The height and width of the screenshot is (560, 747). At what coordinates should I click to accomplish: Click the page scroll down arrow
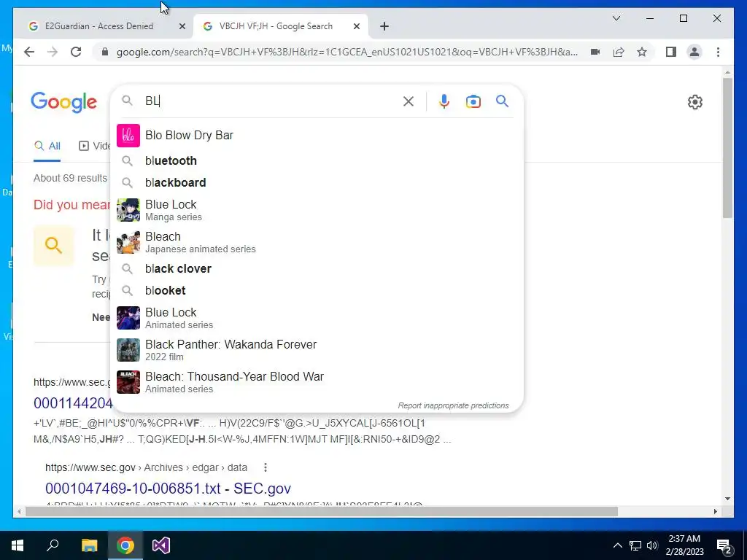(727, 499)
